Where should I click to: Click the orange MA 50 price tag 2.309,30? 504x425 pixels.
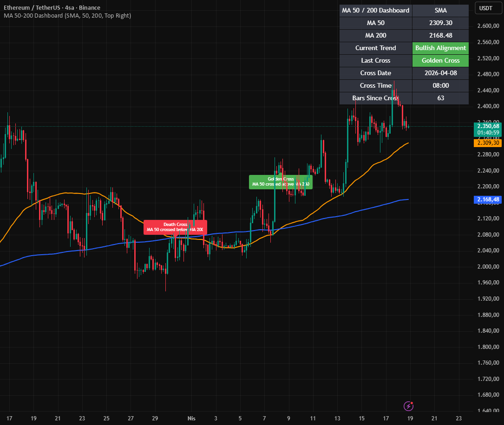(x=488, y=143)
